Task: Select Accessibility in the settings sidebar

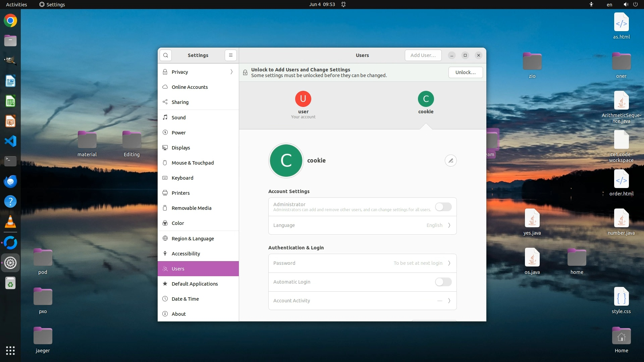Action: click(x=186, y=254)
